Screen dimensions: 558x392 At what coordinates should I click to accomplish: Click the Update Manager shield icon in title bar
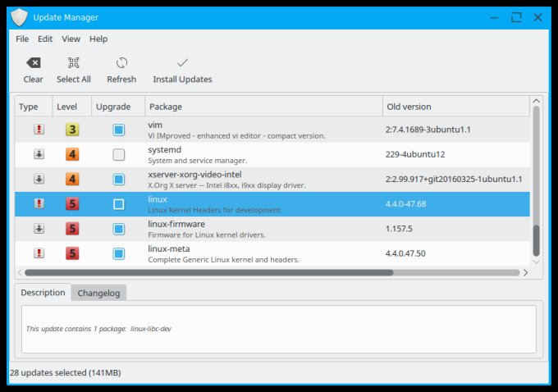[19, 16]
